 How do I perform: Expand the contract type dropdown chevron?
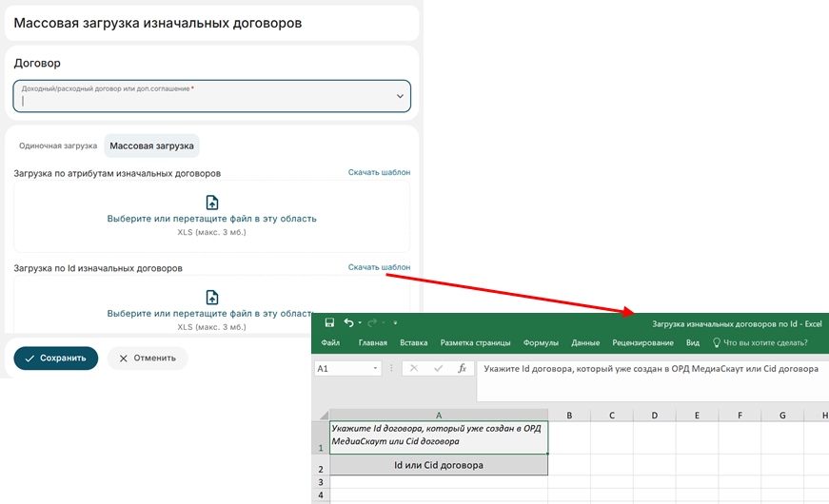point(400,96)
